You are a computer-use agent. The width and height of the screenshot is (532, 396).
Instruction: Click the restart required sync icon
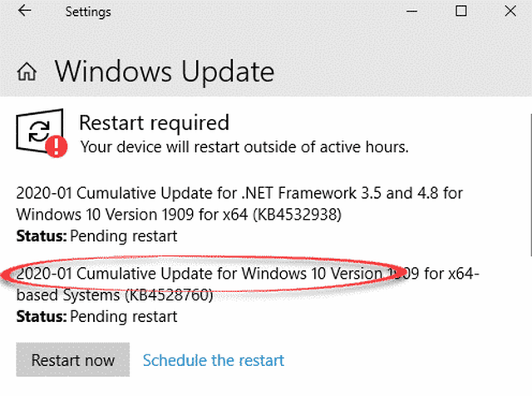(38, 131)
